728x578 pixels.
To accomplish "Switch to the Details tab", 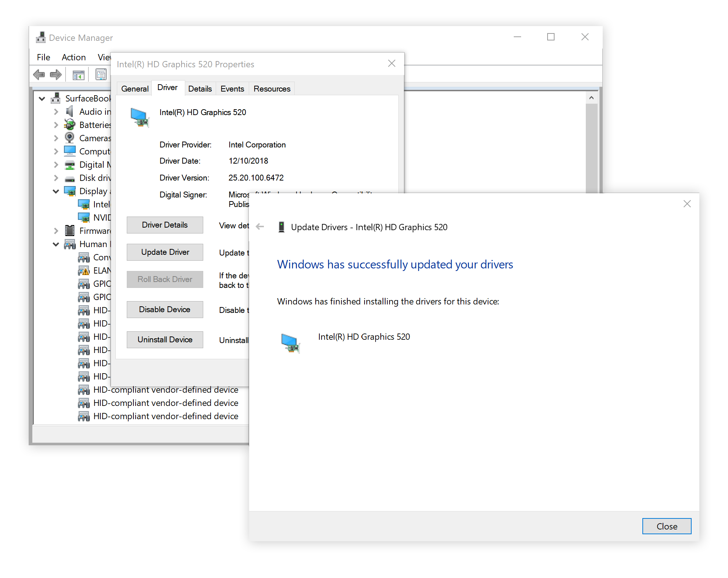I will click(x=200, y=89).
